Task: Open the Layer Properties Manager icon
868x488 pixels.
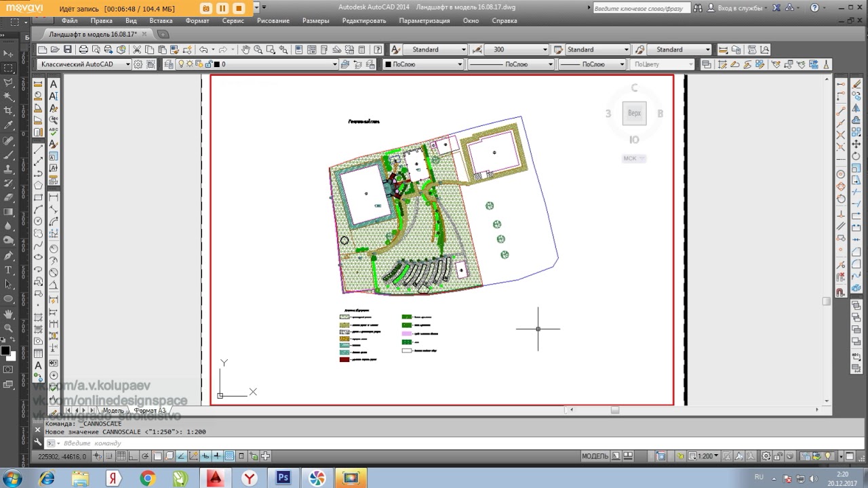Action: 170,64
